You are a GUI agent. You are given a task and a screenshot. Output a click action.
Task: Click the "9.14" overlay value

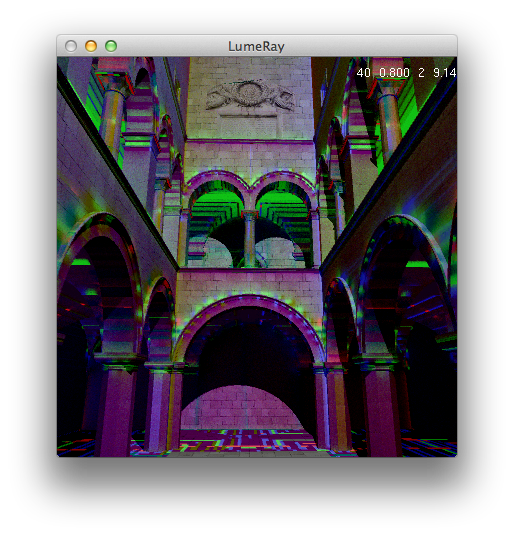coord(445,73)
